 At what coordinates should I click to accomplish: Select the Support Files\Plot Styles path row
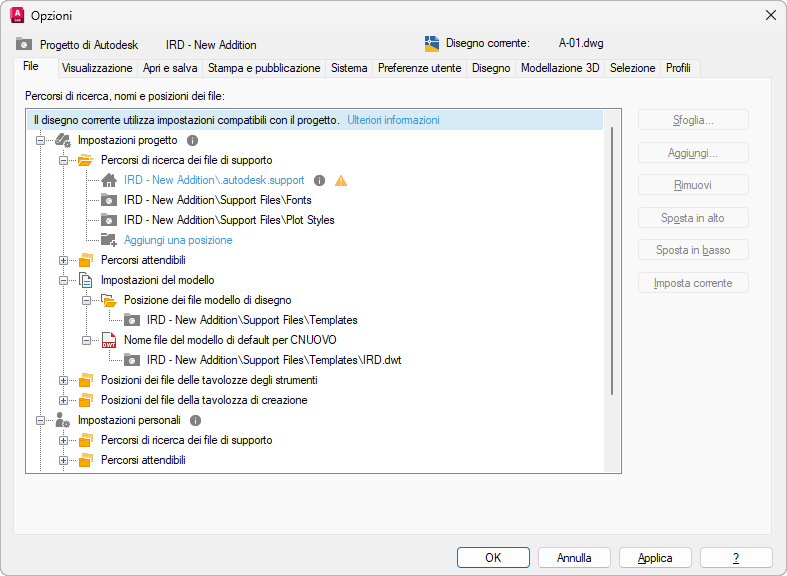point(229,220)
